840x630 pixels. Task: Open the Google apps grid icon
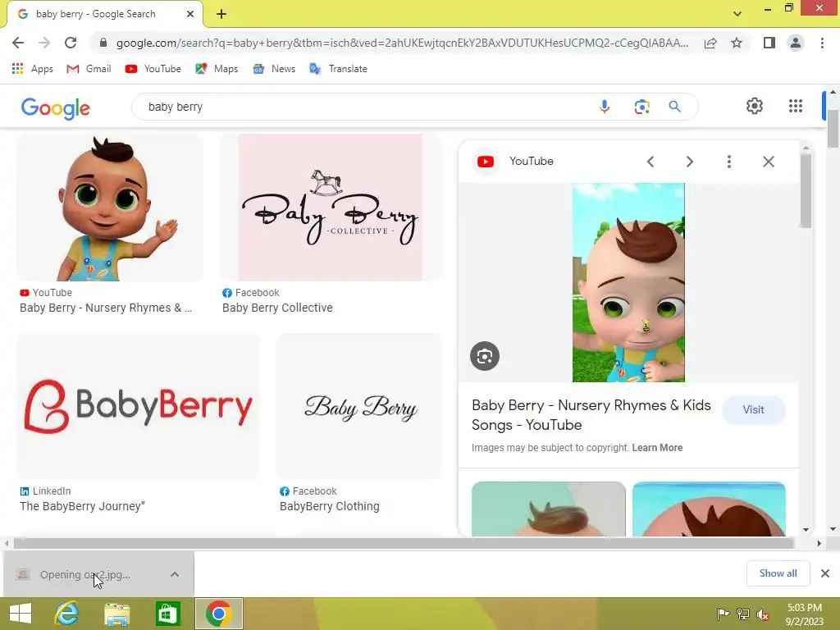[x=796, y=106]
